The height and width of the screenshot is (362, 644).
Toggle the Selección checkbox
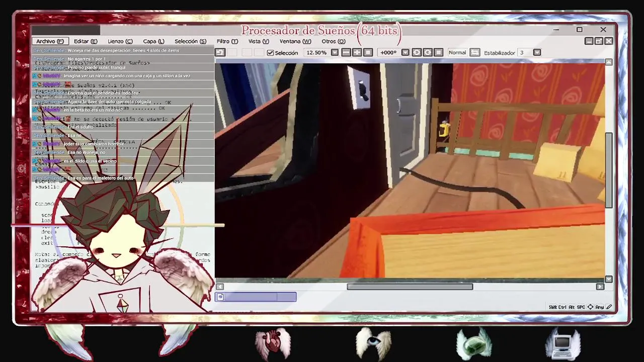(270, 53)
